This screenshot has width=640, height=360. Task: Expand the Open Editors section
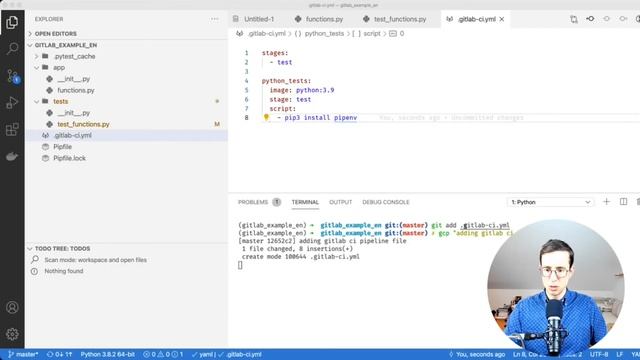tap(127, 33)
